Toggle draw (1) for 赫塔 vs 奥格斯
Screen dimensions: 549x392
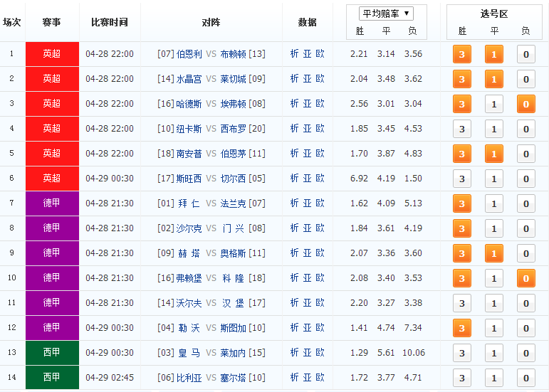(x=494, y=253)
